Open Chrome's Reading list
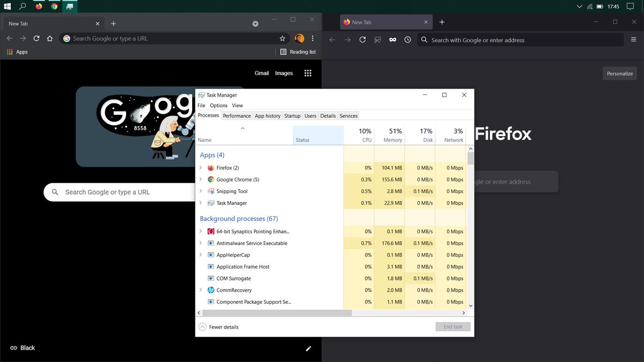Viewport: 644px width, 362px height. 298,52
